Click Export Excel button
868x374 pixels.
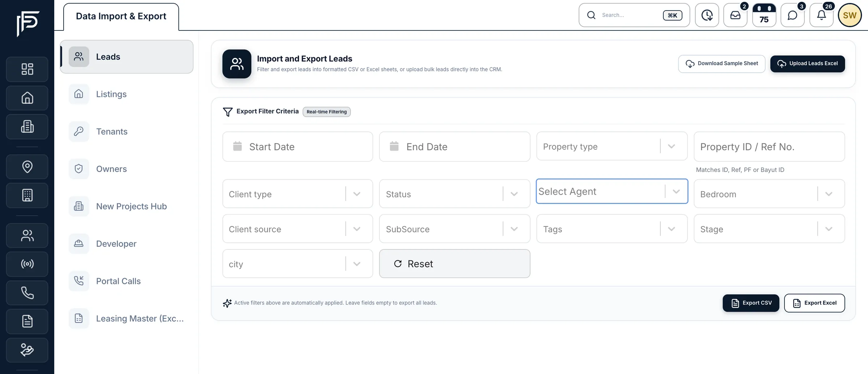814,303
